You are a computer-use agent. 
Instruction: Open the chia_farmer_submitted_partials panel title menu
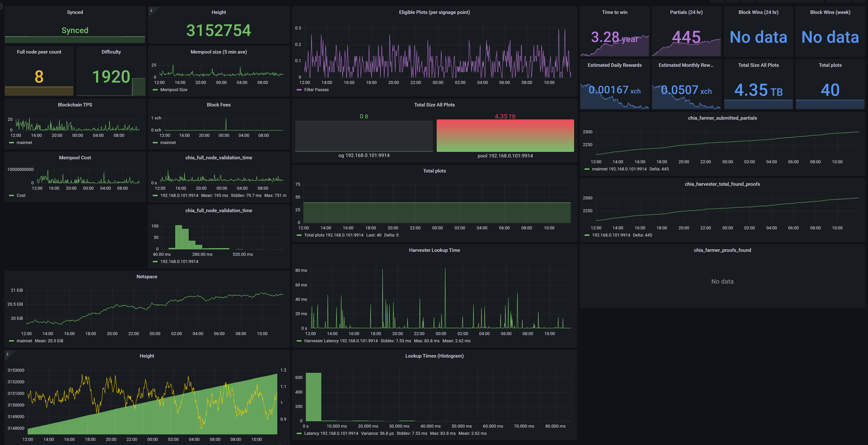(722, 118)
